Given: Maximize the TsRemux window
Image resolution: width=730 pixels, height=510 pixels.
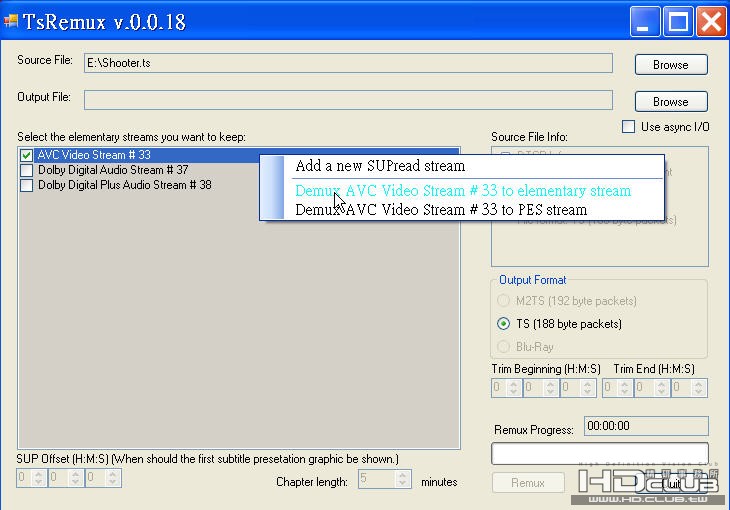Looking at the screenshot, I should (x=678, y=21).
